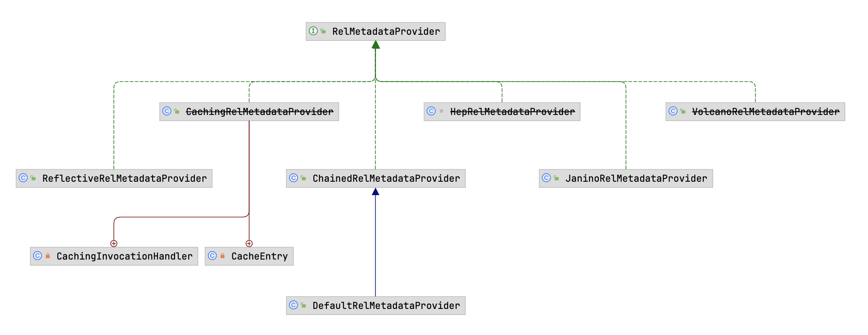The width and height of the screenshot is (868, 335).
Task: Click the class icon of CachingRelMetadataProvider
Action: 167,111
